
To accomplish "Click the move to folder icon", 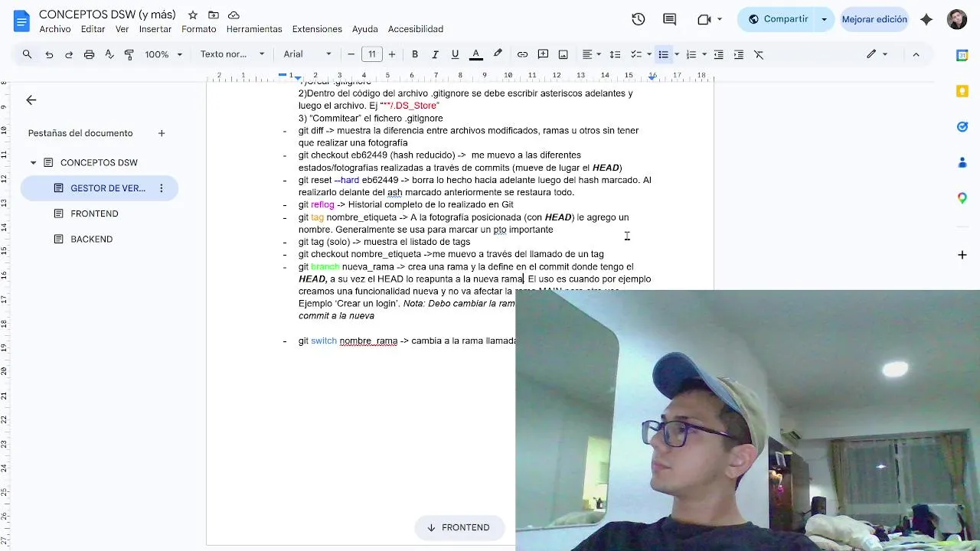I will (x=214, y=15).
